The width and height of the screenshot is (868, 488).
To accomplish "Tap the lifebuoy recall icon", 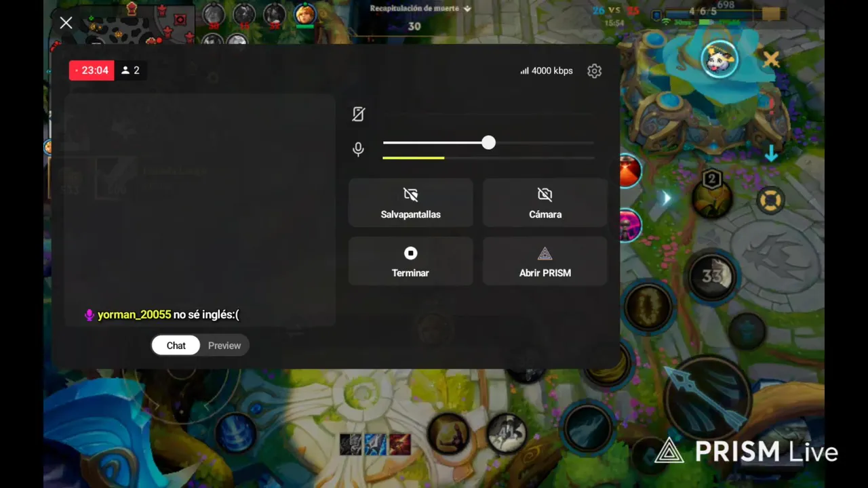I will [770, 201].
